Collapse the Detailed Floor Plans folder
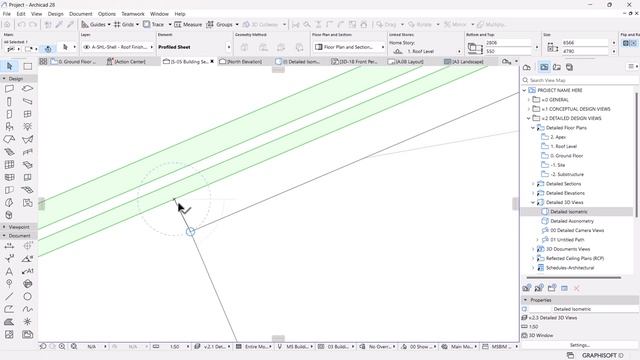Image resolution: width=640 pixels, height=360 pixels. (533, 128)
